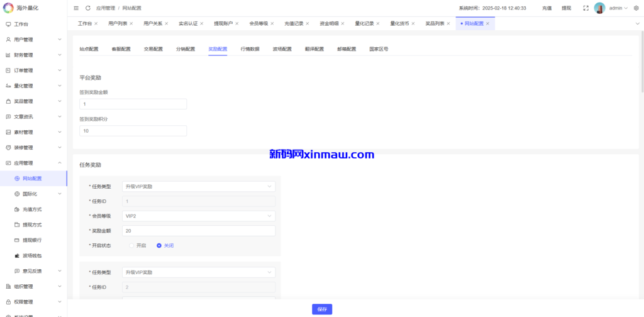Image resolution: width=644 pixels, height=317 pixels.
Task: Open 任务类型 dropdown for task ID 2
Action: coord(198,272)
